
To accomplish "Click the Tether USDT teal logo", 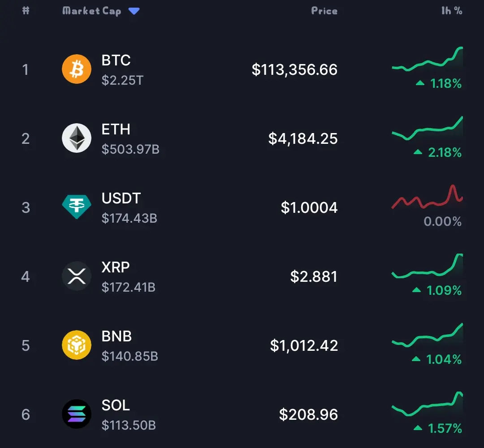I will 77,207.
